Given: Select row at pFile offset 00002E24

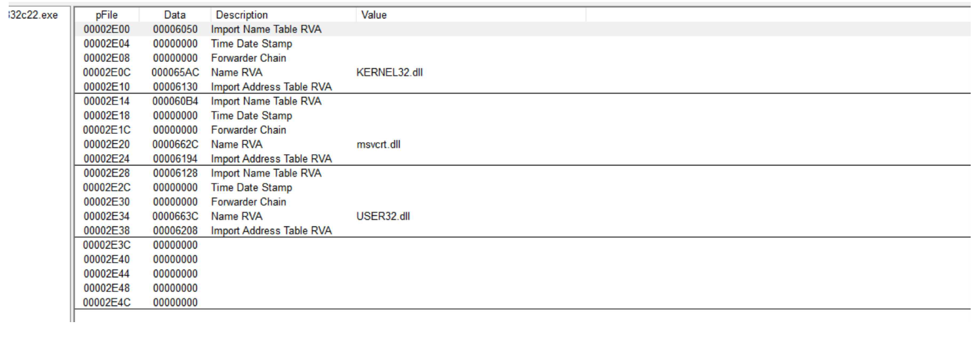Looking at the screenshot, I should click(x=107, y=159).
